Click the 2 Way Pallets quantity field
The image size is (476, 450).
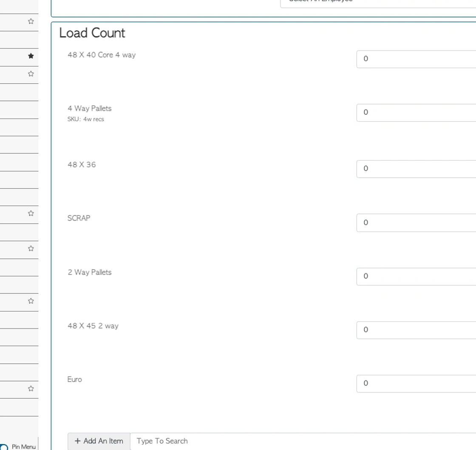[x=416, y=277]
